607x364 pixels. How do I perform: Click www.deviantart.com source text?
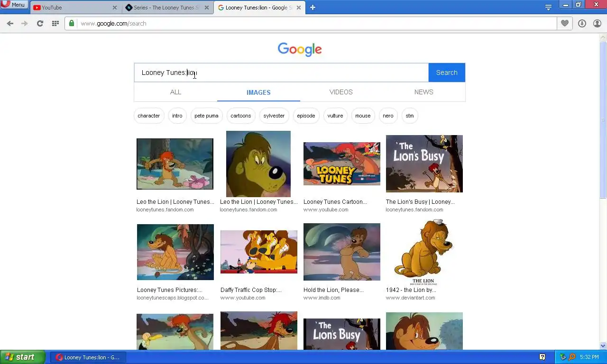pyautogui.click(x=410, y=298)
